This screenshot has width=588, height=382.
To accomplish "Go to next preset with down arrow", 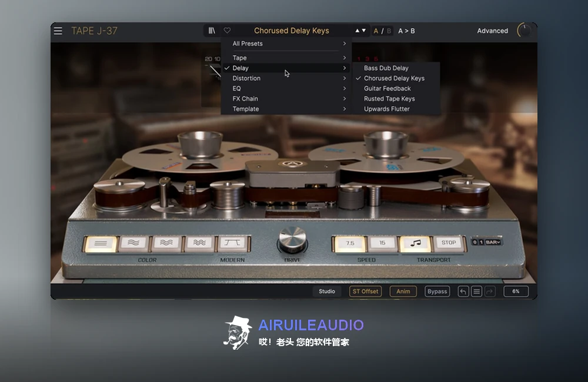I will (x=364, y=31).
